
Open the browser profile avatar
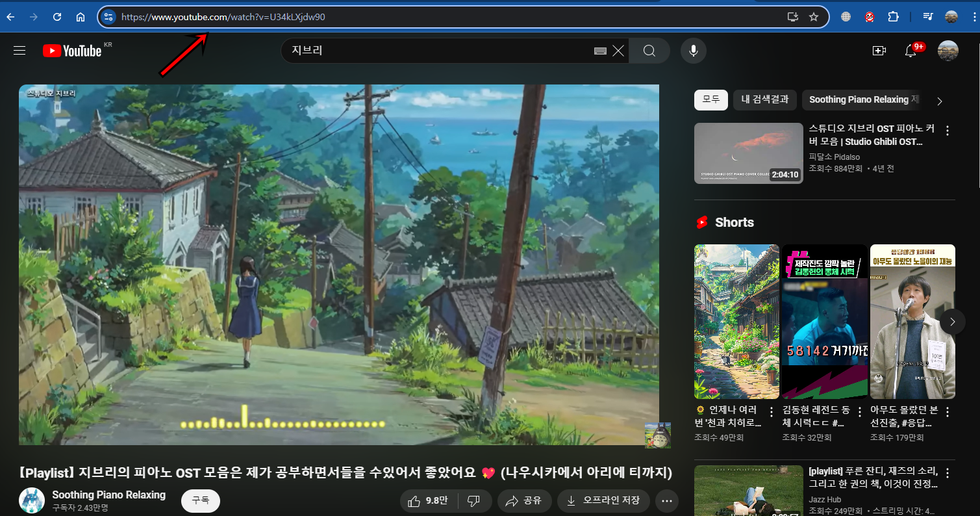951,17
